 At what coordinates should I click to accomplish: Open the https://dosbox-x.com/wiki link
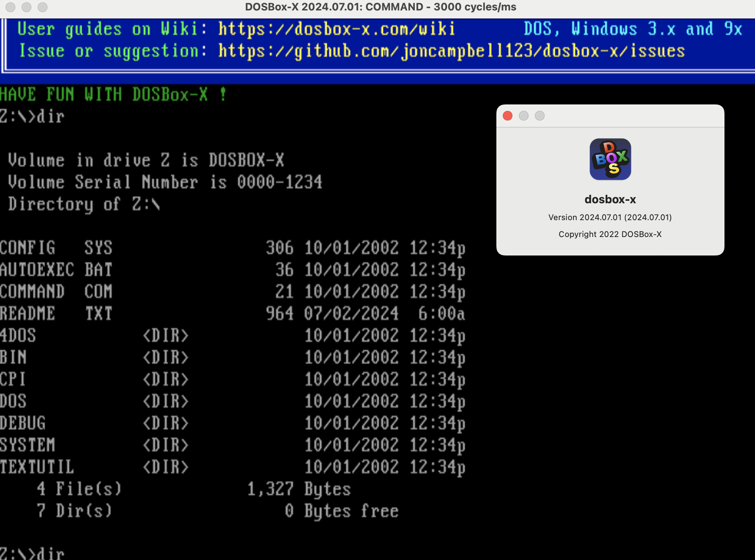337,29
